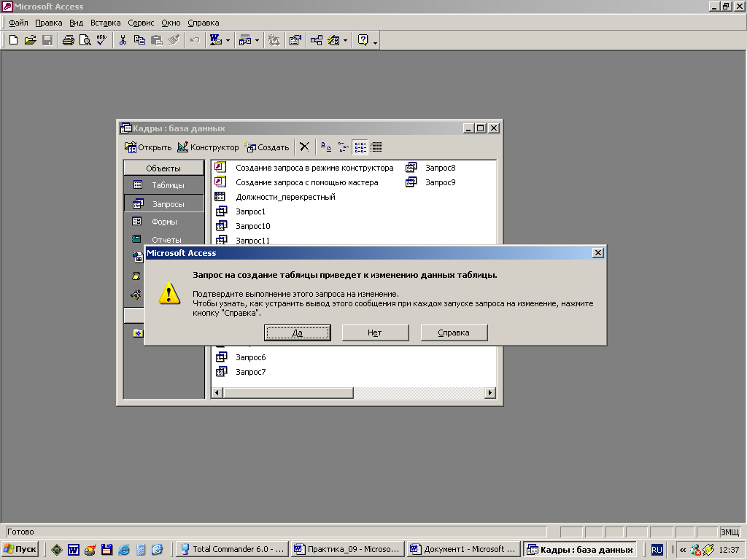Click the RU language indicator
The width and height of the screenshot is (747, 560).
point(657,550)
